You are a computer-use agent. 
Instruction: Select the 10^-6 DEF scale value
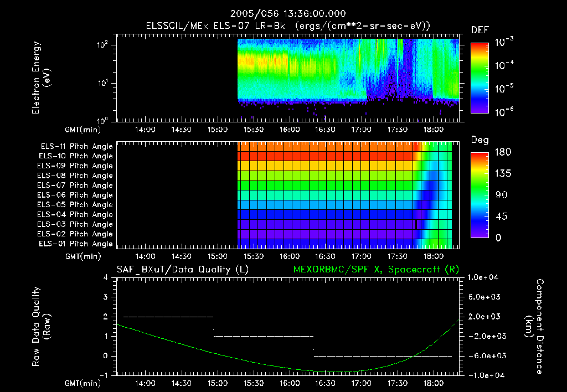pyautogui.click(x=504, y=112)
